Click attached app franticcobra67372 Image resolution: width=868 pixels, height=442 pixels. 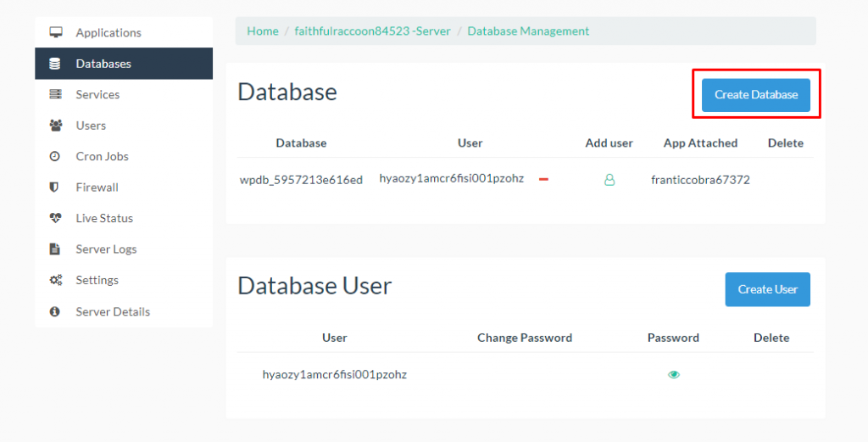(700, 180)
